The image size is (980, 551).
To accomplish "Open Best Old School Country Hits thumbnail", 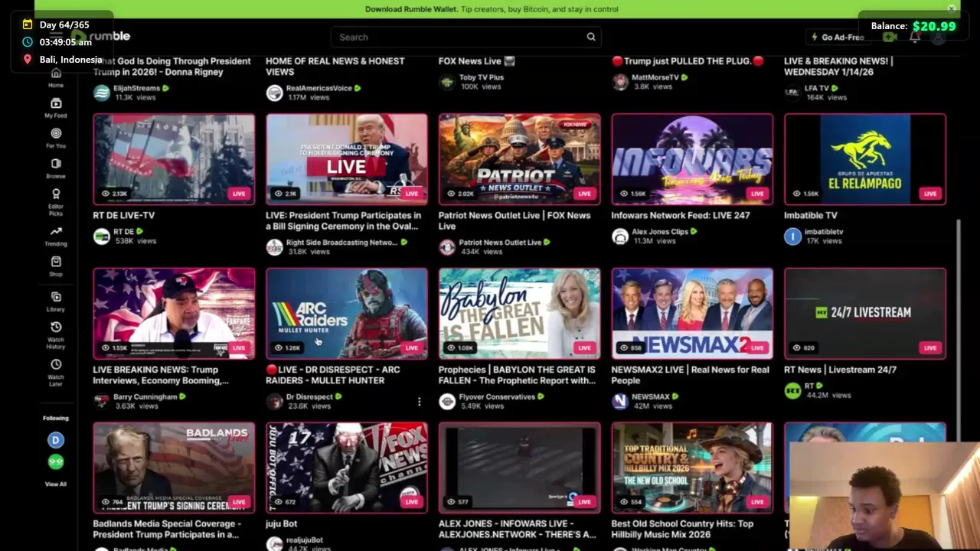I will click(x=692, y=468).
